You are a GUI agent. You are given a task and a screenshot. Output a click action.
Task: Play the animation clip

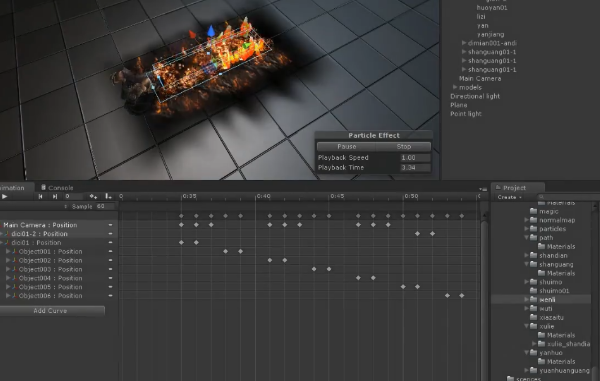coord(5,196)
